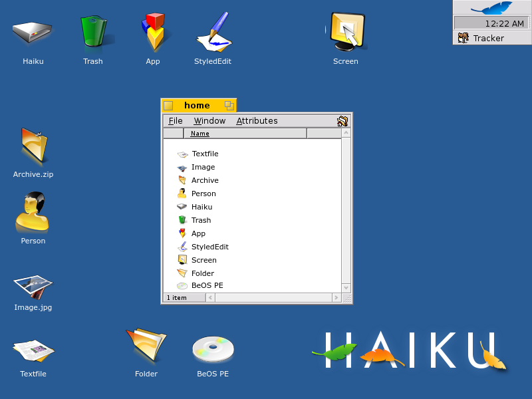
Task: Select the BeOS PE row name in the home window
Action: click(207, 285)
